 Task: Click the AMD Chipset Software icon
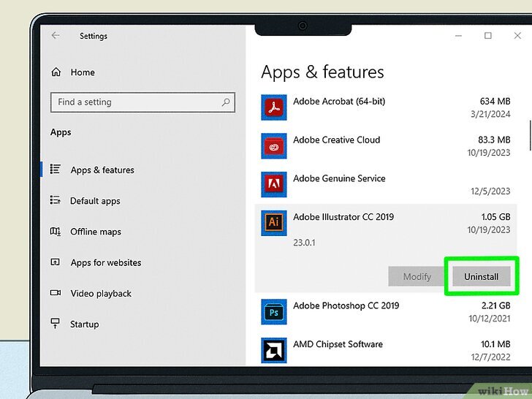coord(274,350)
